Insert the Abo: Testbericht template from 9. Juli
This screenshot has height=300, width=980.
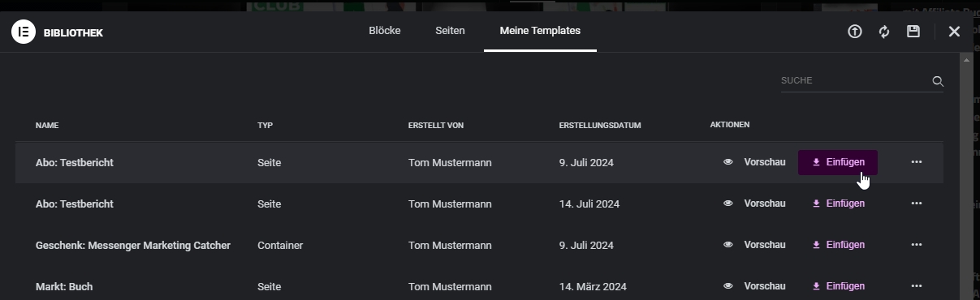pyautogui.click(x=838, y=162)
